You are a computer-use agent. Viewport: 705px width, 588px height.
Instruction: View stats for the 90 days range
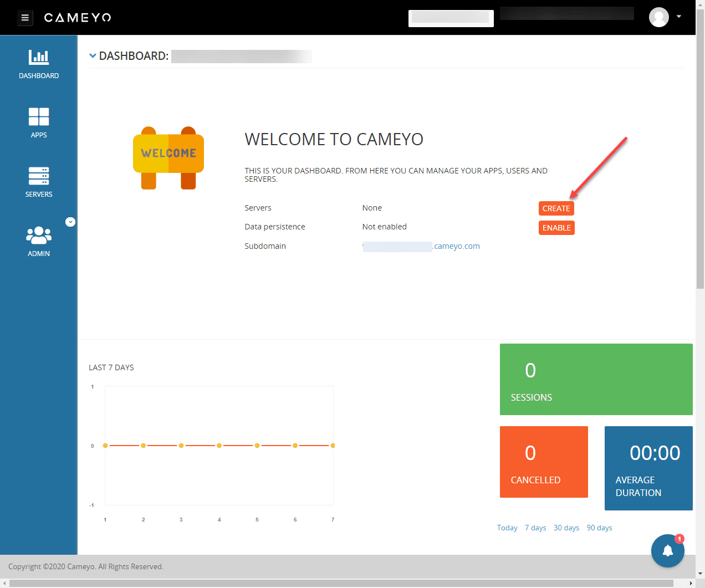coord(599,527)
